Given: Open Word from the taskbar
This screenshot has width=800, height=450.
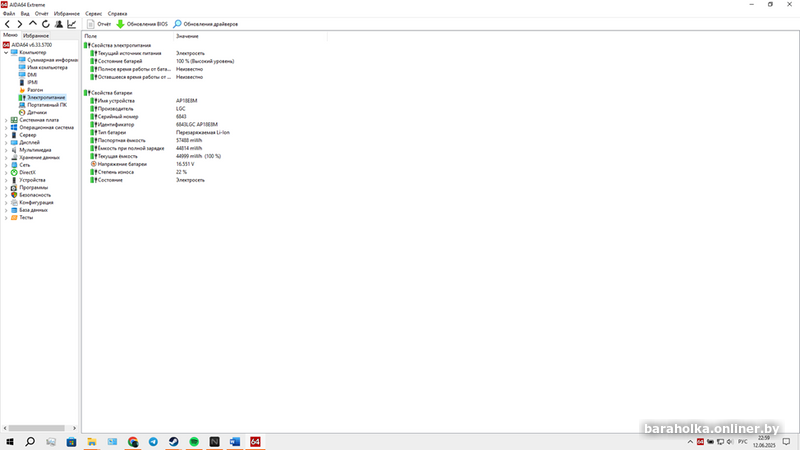Looking at the screenshot, I should (235, 442).
